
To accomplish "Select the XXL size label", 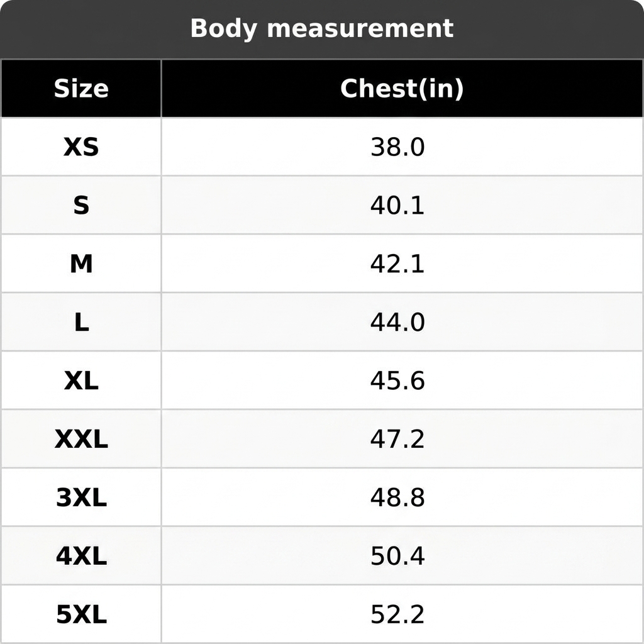I will click(81, 438).
